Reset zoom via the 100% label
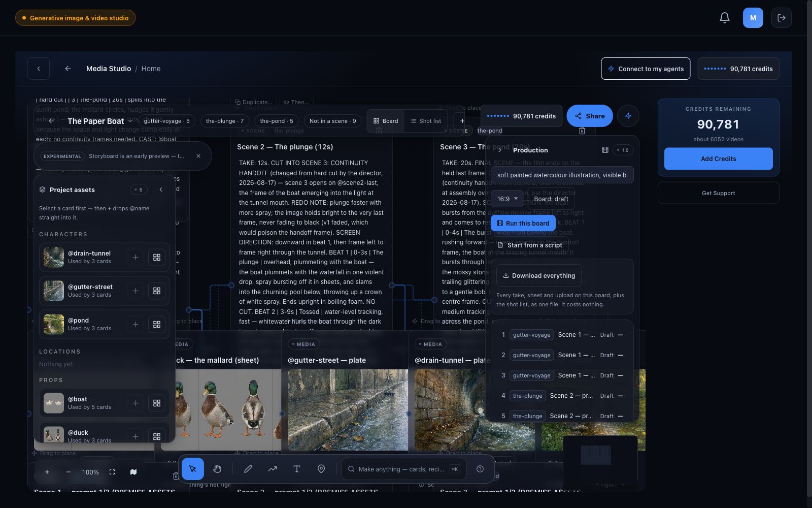 tap(90, 472)
